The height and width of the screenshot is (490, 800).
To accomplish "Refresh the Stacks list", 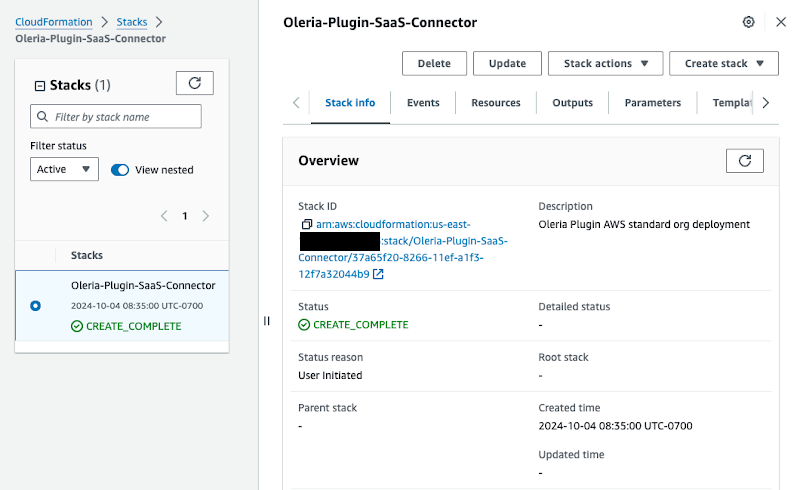I will pyautogui.click(x=194, y=83).
